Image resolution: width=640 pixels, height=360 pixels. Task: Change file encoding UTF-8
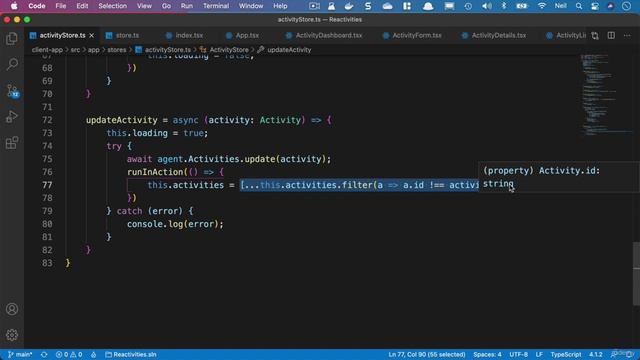pos(518,354)
